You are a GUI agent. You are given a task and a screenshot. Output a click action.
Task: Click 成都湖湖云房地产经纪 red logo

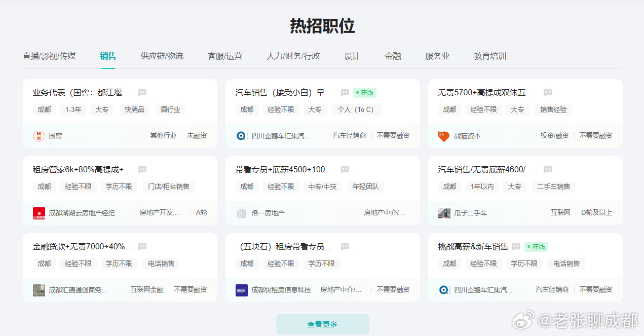pyautogui.click(x=39, y=213)
